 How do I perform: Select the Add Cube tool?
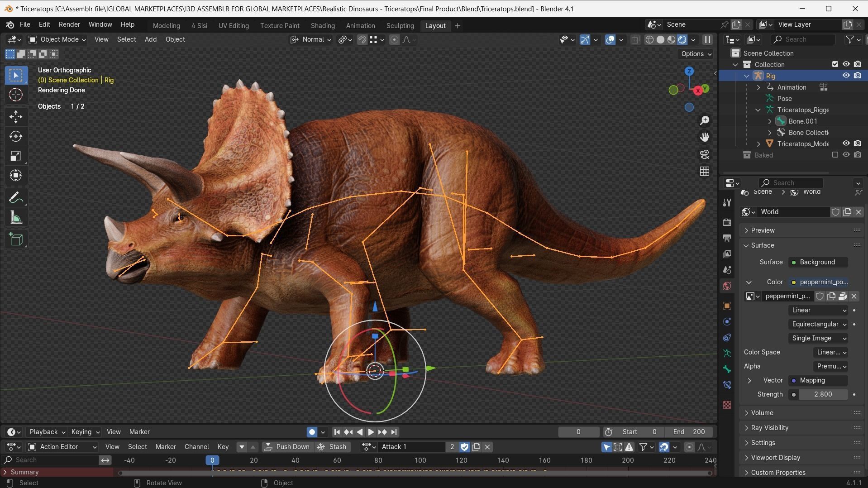16,239
